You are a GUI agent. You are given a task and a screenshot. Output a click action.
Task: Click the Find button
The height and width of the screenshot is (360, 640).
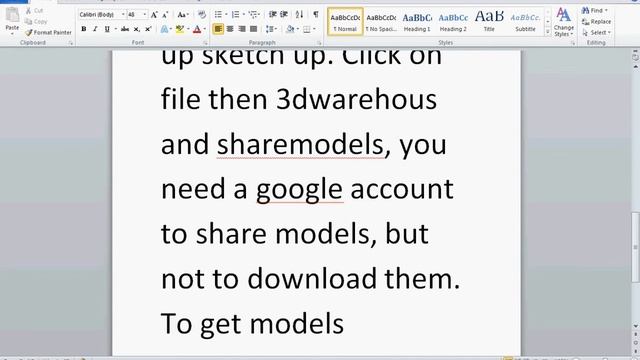595,10
